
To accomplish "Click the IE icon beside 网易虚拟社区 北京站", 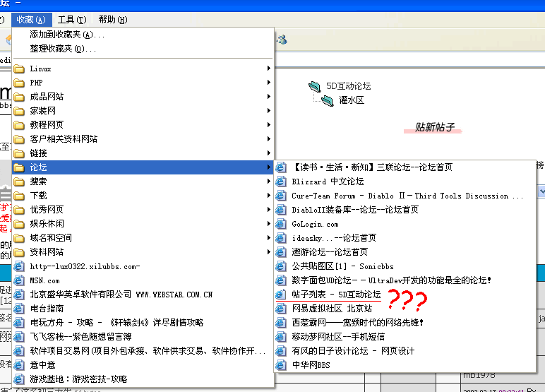I will (281, 309).
